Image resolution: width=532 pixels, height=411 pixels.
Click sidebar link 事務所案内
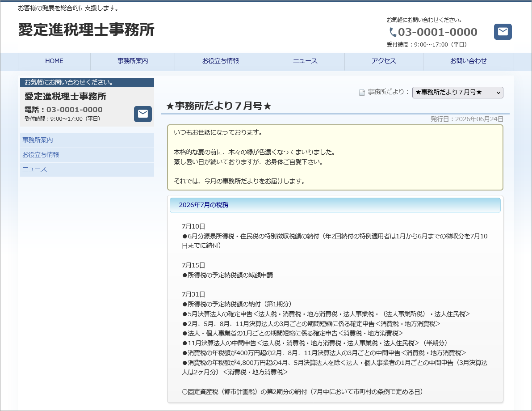[87, 140]
